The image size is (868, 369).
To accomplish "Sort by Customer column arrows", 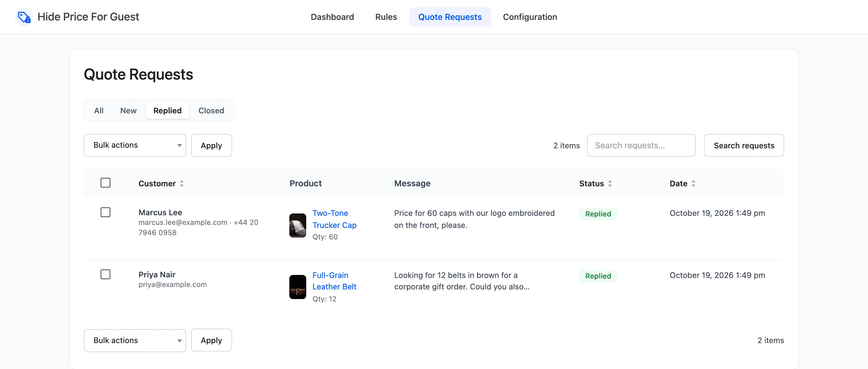I will pos(182,184).
